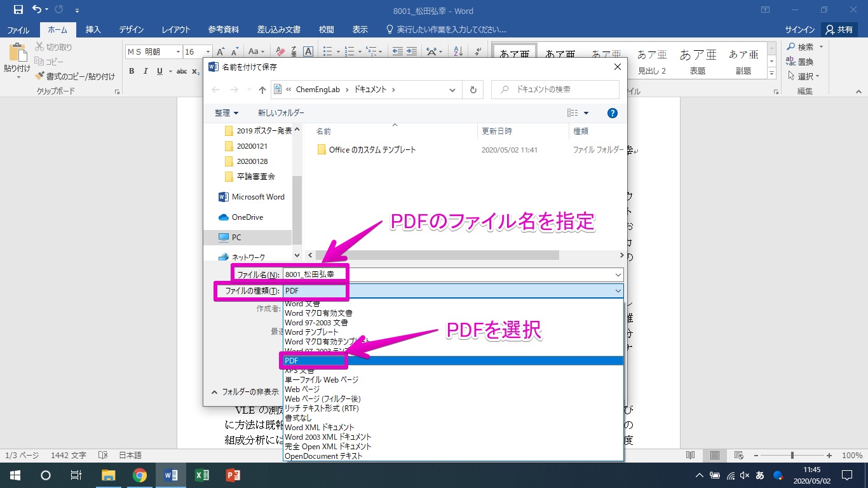868x488 pixels.
Task: Choose リッチ テキスト形式 (RTF) from list
Action: (322, 409)
